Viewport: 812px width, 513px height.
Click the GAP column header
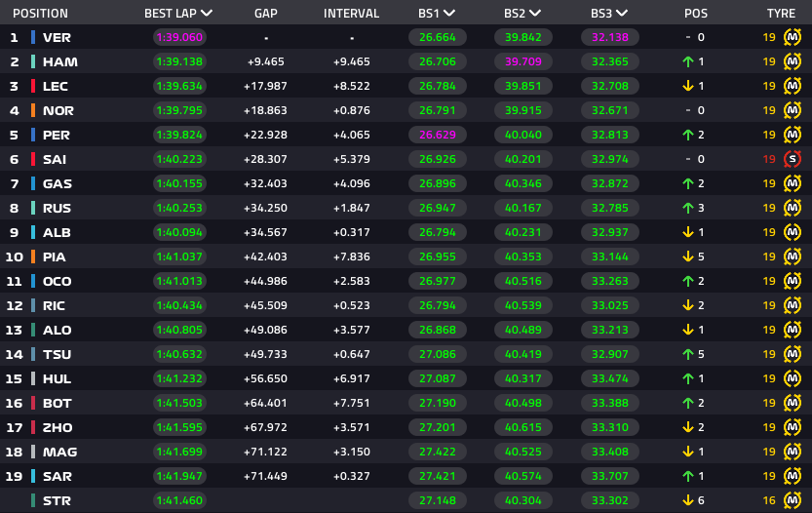[x=266, y=14]
